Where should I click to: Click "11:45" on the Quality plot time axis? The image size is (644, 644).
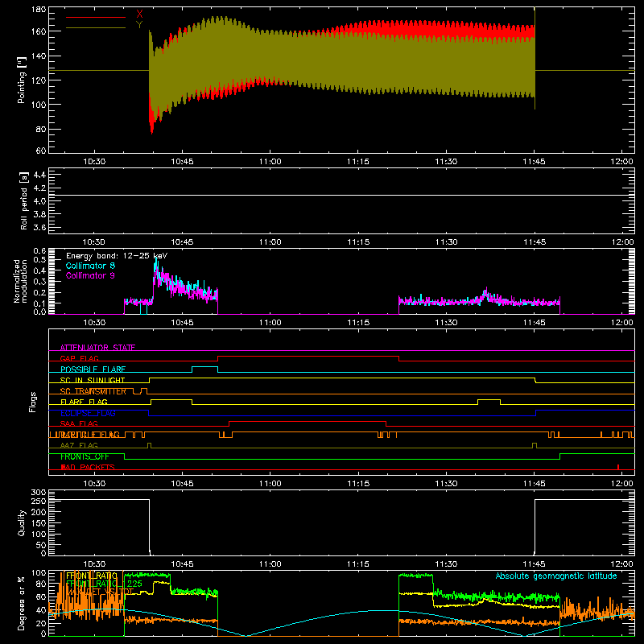pos(535,564)
